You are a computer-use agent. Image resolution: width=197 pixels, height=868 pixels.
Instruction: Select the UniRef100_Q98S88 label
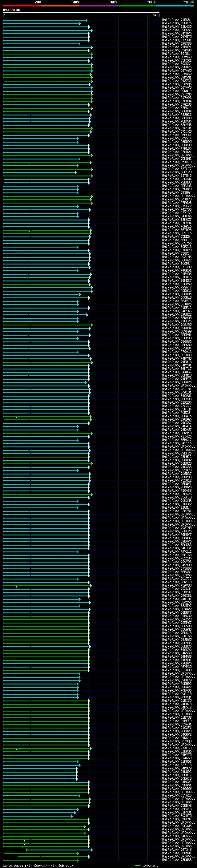tap(177, 43)
